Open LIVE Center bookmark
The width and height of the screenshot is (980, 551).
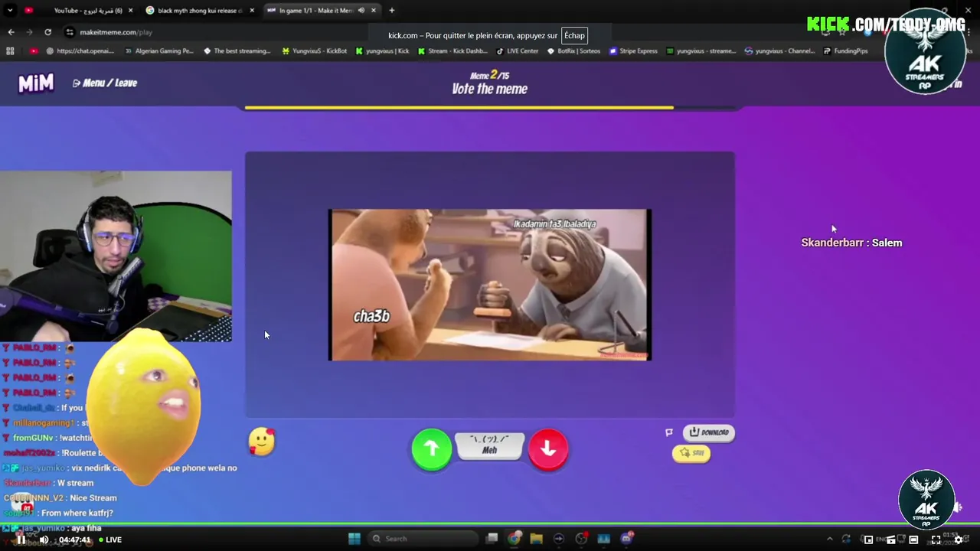click(x=518, y=51)
